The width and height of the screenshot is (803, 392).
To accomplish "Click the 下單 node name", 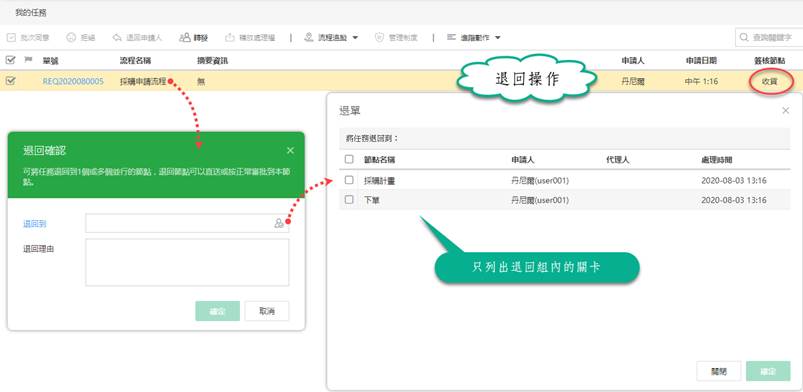I will click(x=372, y=200).
